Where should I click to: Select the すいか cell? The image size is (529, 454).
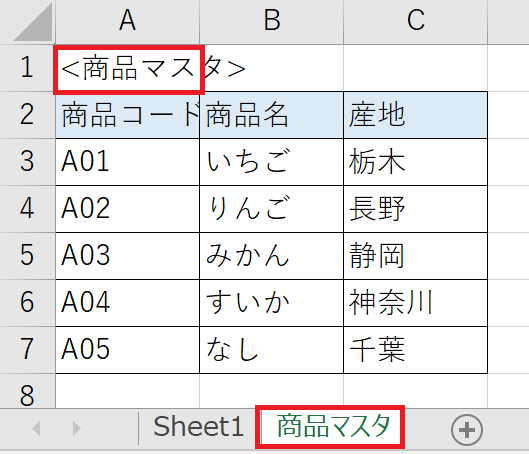(272, 303)
